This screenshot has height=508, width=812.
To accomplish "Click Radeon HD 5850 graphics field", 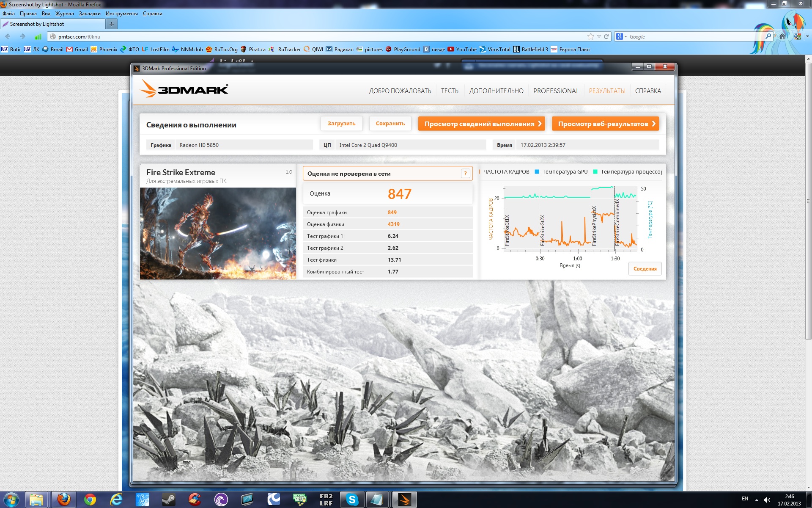I will [x=244, y=145].
